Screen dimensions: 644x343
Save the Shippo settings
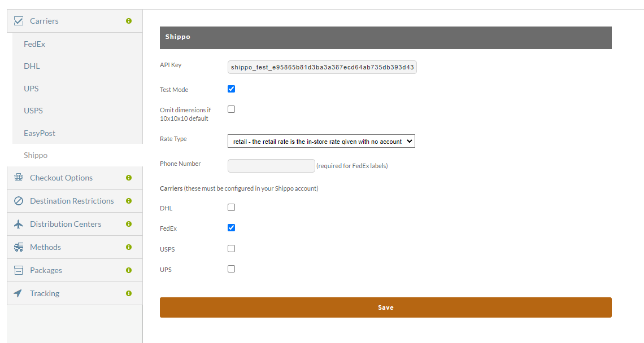pyautogui.click(x=386, y=307)
